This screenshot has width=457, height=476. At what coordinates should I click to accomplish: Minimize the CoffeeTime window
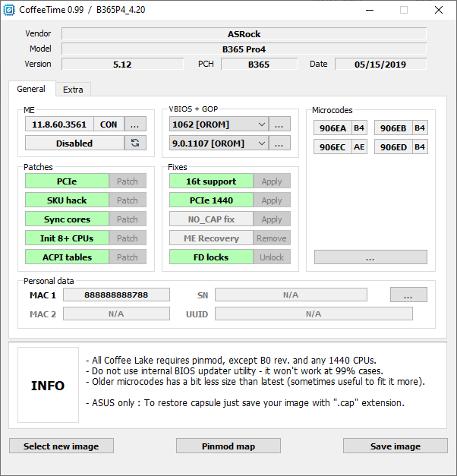pyautogui.click(x=370, y=10)
